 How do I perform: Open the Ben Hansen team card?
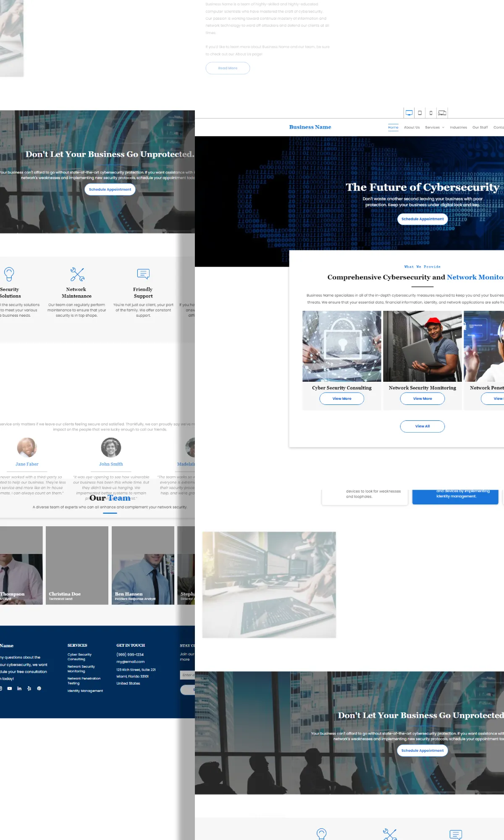click(143, 565)
